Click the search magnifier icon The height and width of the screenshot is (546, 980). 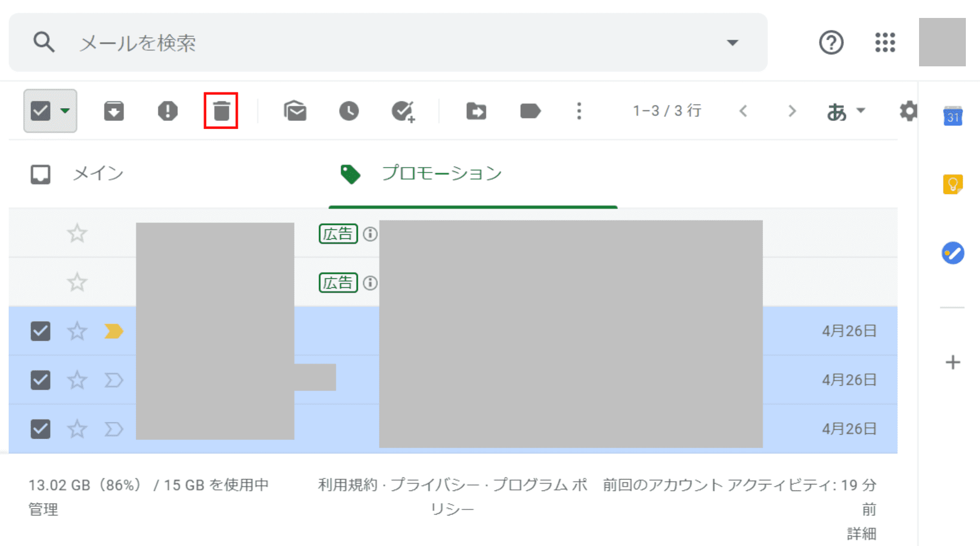[44, 42]
